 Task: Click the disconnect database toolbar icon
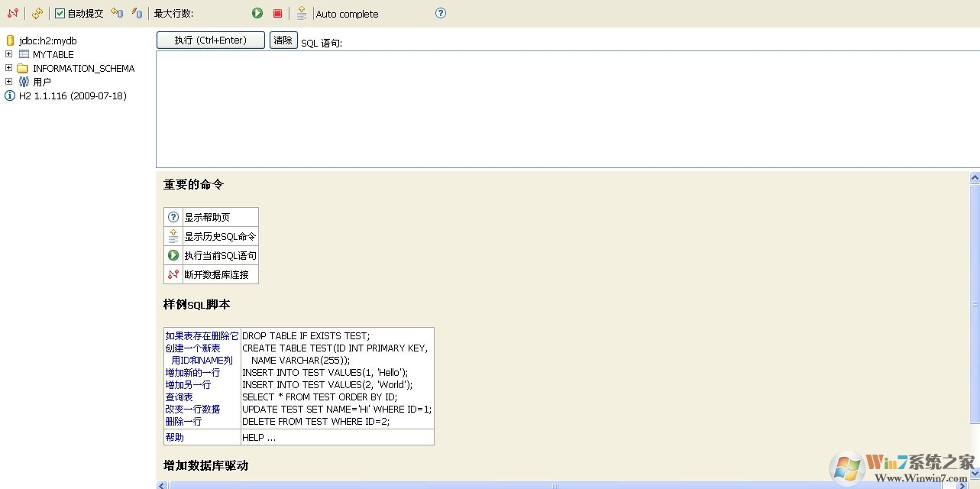click(12, 12)
